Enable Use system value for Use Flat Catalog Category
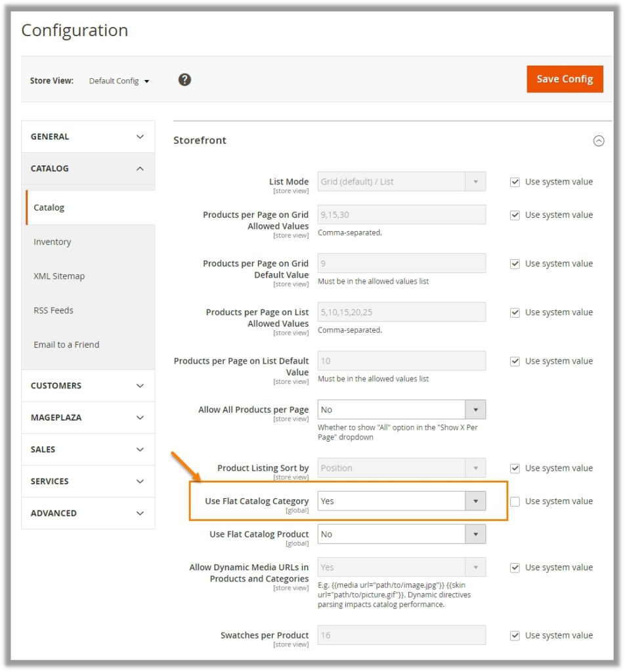The image size is (625, 672). click(x=515, y=501)
